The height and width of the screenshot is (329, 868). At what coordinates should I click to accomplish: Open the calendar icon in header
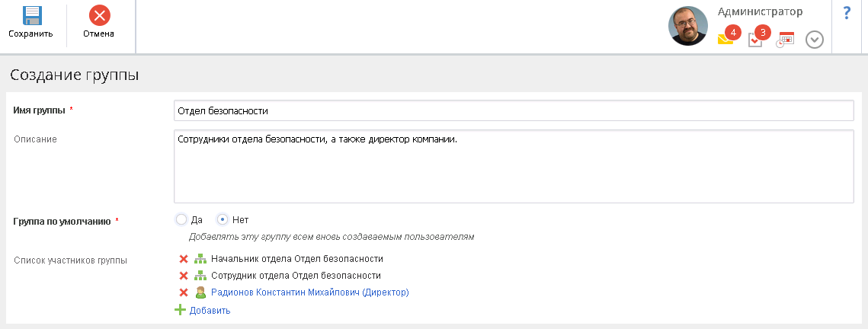[x=786, y=40]
